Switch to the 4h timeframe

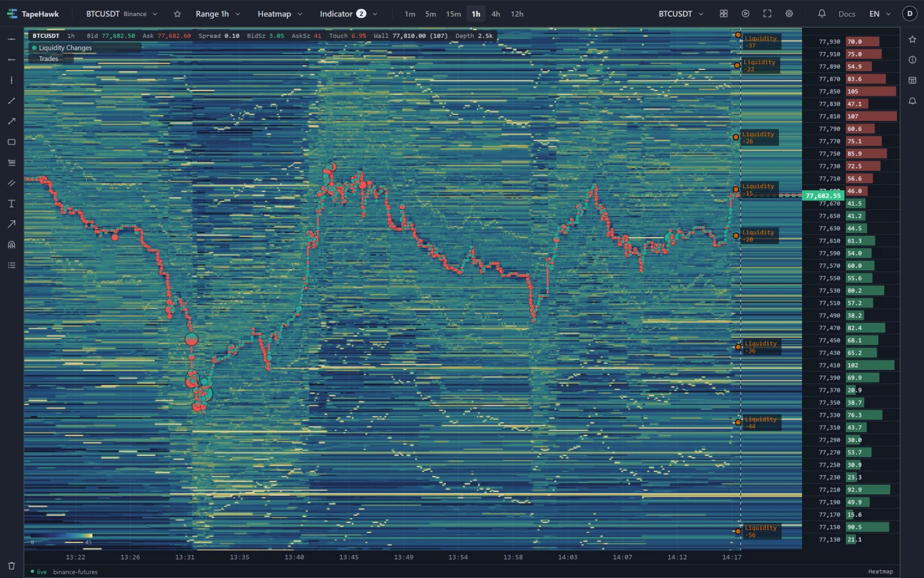496,14
